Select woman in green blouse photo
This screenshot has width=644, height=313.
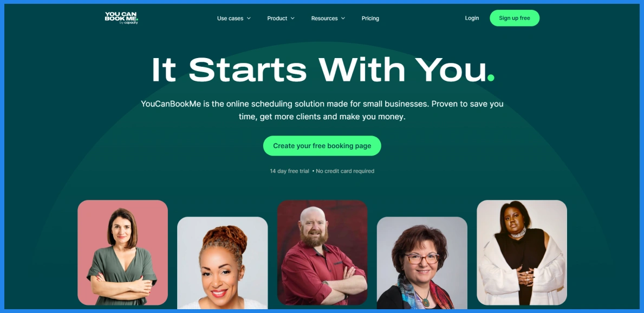coord(123,253)
